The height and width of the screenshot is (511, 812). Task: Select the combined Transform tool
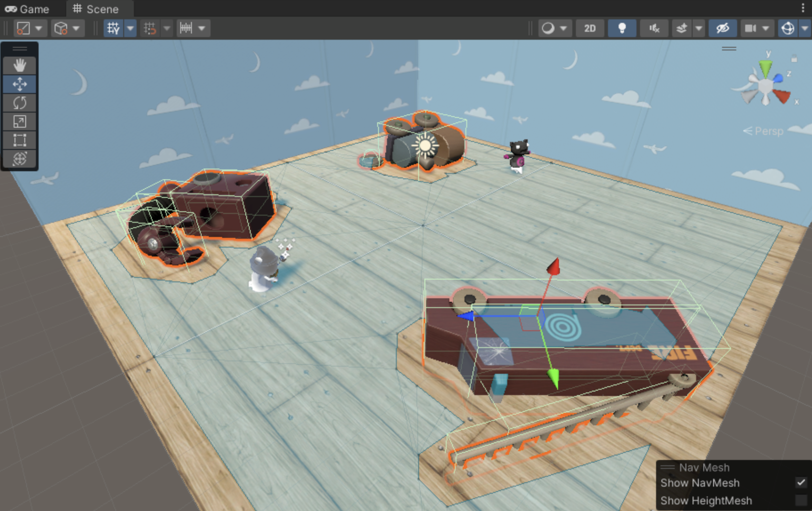19,159
